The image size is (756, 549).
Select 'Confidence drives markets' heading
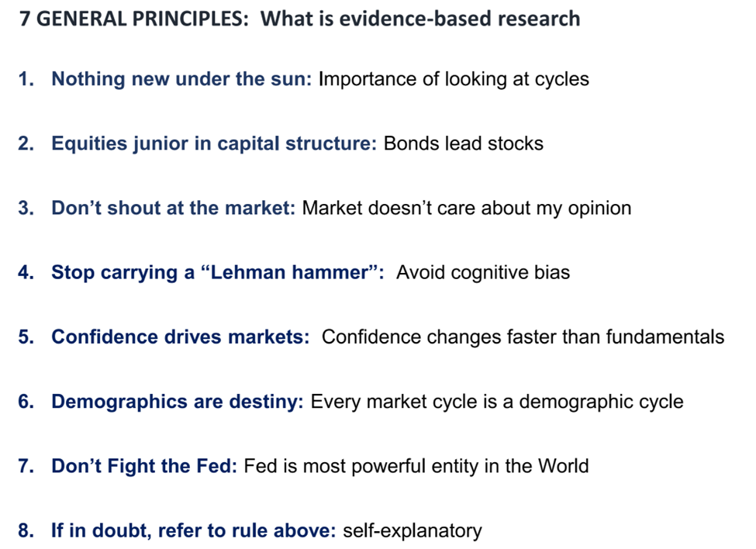pos(181,337)
